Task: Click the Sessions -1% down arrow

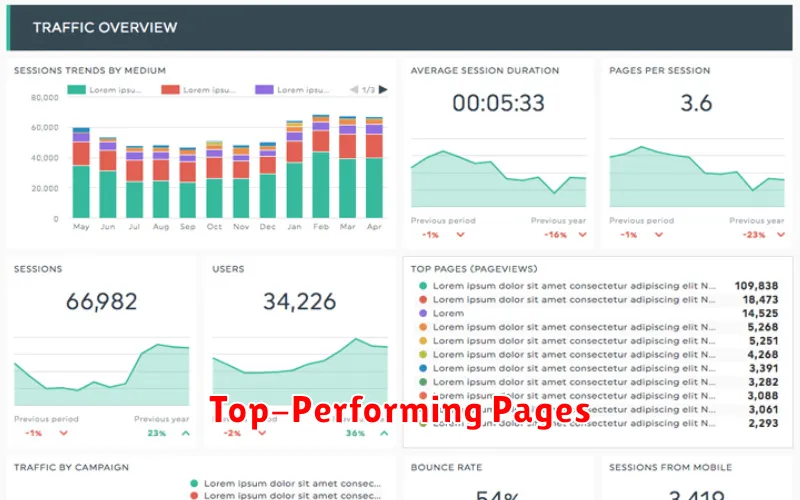Action: click(64, 433)
